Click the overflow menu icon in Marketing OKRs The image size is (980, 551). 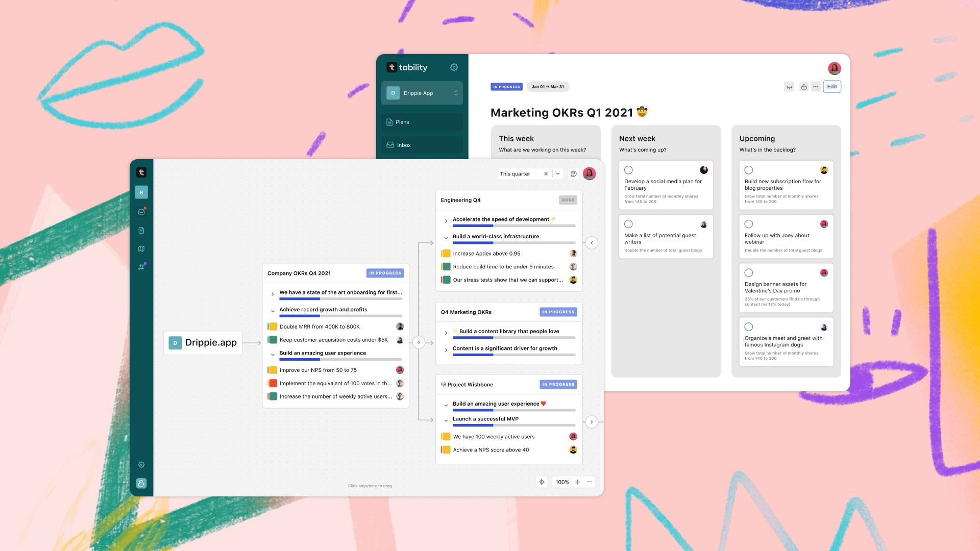pyautogui.click(x=816, y=86)
